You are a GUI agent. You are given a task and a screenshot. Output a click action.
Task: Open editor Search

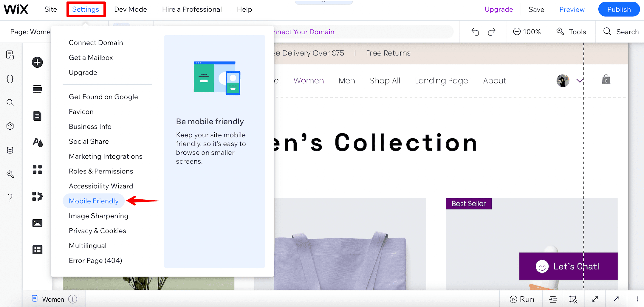click(x=621, y=32)
